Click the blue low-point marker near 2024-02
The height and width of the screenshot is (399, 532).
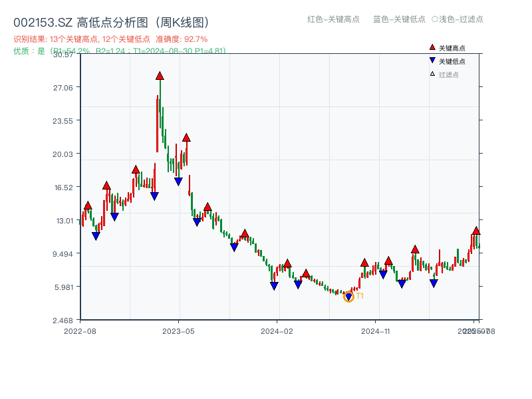point(274,286)
